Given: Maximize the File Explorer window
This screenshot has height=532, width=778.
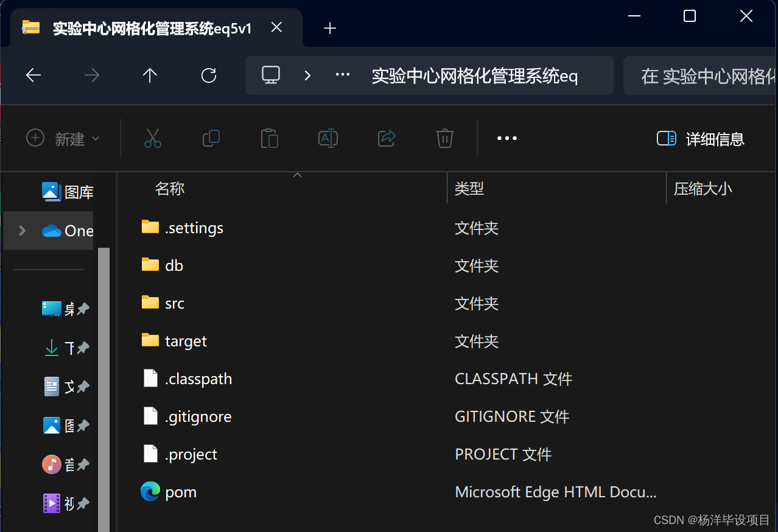Looking at the screenshot, I should click(690, 16).
